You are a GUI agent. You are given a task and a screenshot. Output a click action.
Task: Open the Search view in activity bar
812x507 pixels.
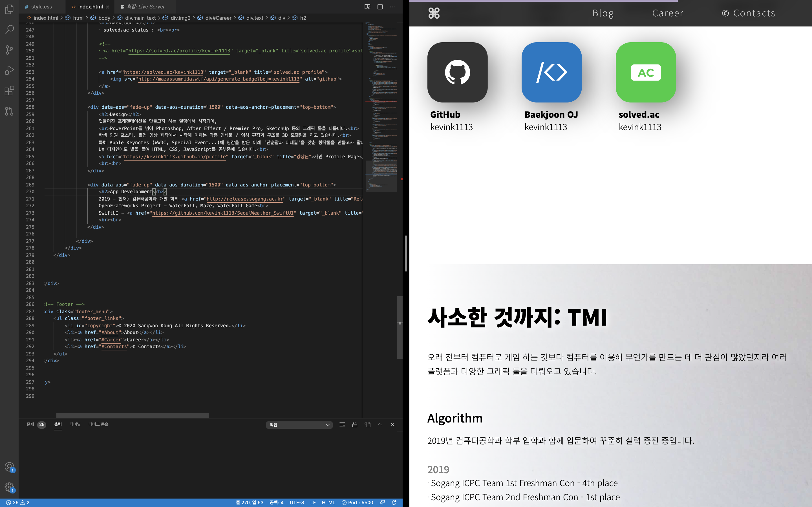click(x=9, y=30)
